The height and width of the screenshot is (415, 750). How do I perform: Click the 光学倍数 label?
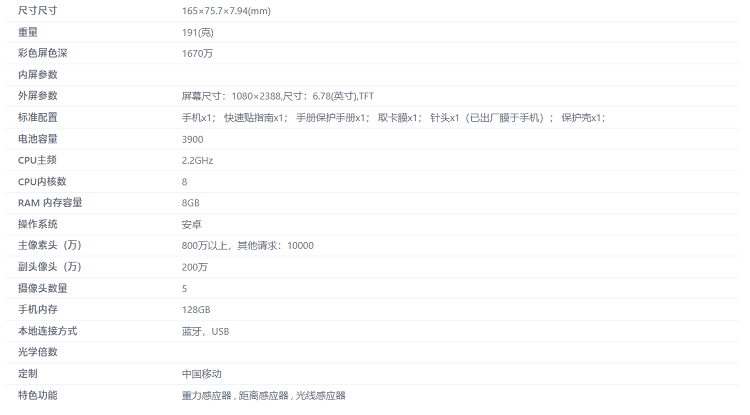pos(38,352)
